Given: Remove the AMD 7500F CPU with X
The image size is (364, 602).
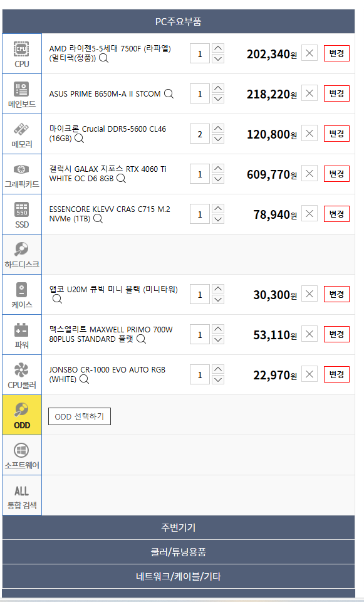Looking at the screenshot, I should click(x=309, y=53).
